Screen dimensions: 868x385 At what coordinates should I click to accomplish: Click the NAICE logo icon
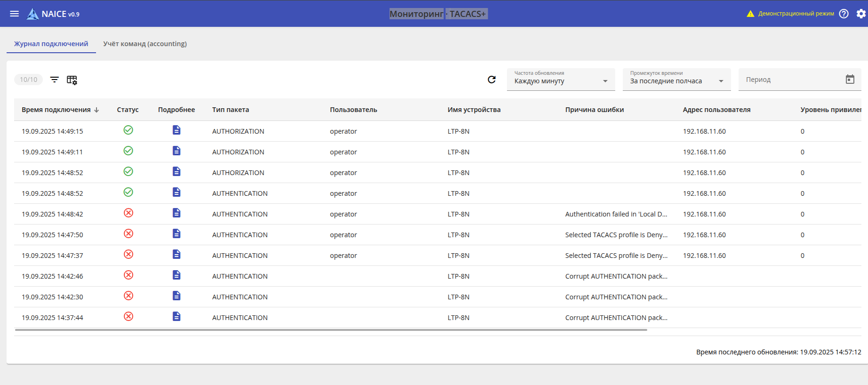click(32, 14)
